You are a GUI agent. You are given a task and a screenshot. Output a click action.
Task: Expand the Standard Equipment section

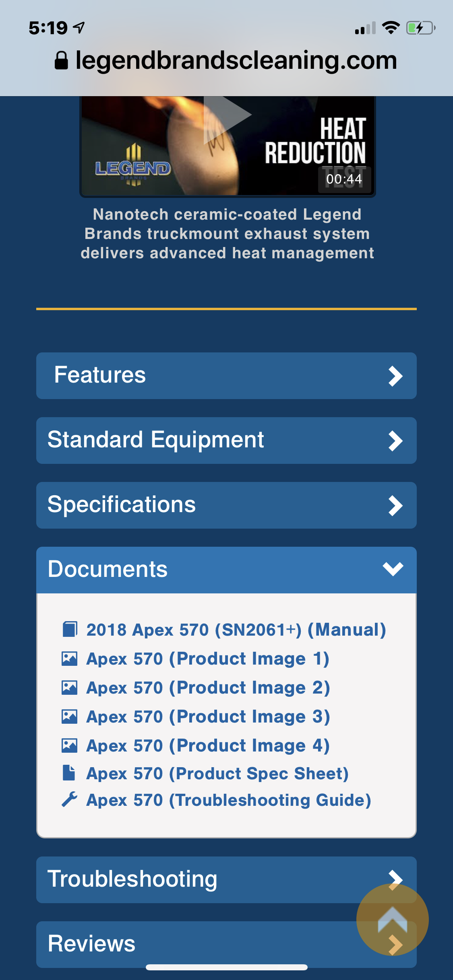click(226, 441)
